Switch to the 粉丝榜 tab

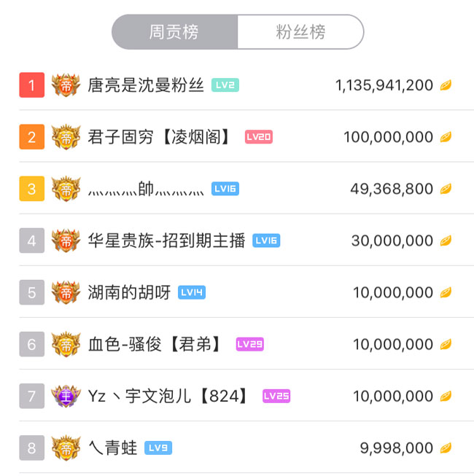coord(300,32)
